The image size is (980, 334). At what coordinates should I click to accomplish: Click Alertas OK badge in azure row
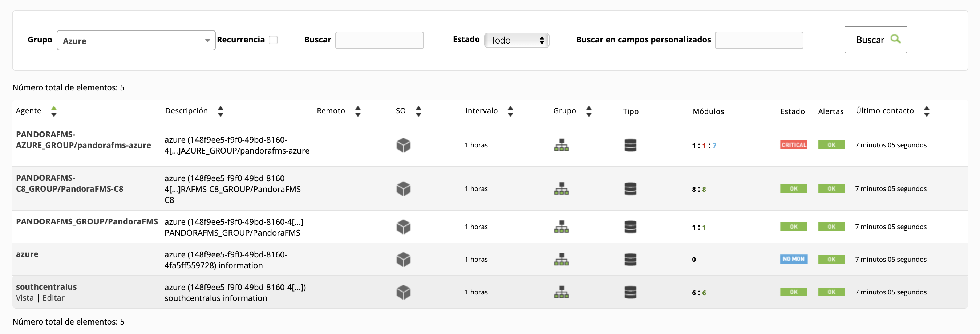[831, 259]
